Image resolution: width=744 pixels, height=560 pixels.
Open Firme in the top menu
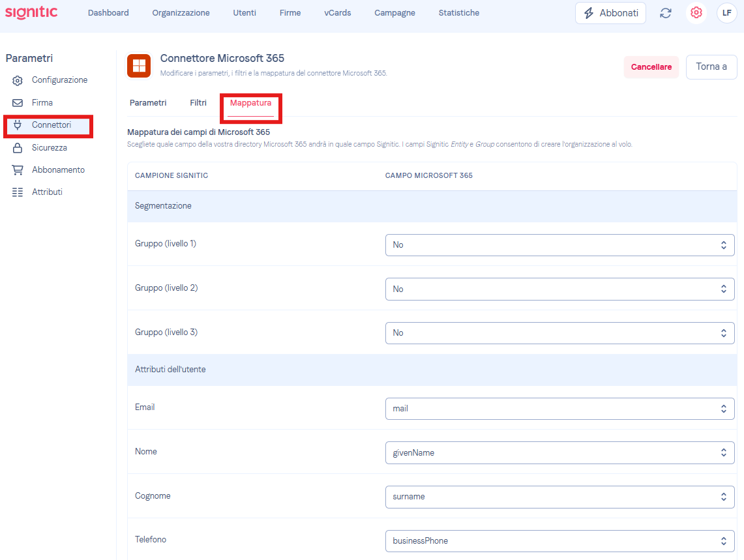(x=290, y=13)
